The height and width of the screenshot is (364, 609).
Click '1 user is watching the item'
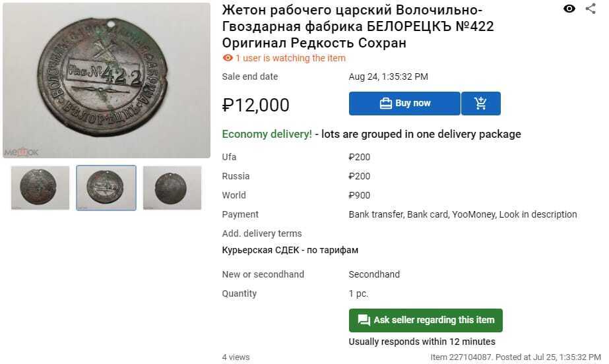pyautogui.click(x=290, y=58)
